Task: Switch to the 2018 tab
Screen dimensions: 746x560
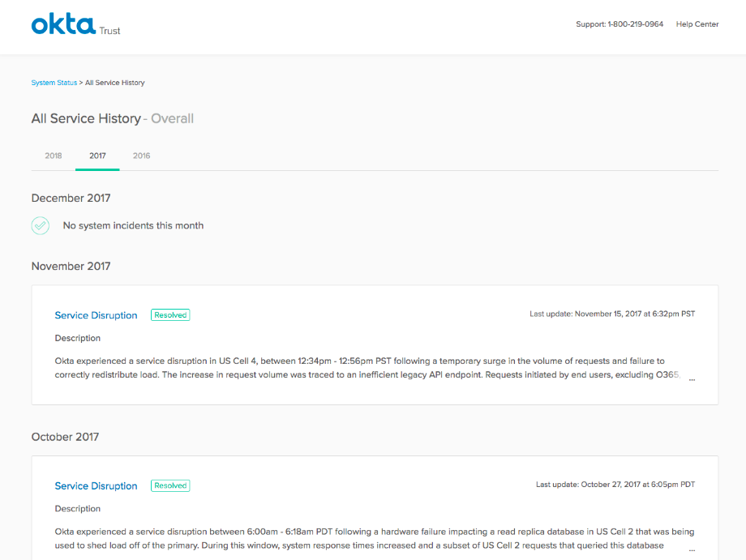Action: [x=54, y=156]
